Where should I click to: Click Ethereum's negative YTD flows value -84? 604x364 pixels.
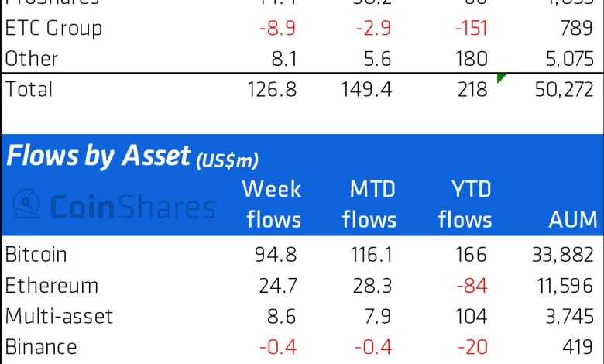pyautogui.click(x=471, y=285)
